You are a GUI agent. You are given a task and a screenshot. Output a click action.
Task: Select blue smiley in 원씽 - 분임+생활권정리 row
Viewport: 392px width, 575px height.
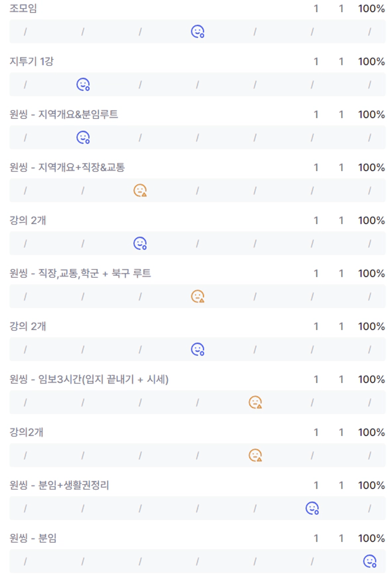[312, 509]
